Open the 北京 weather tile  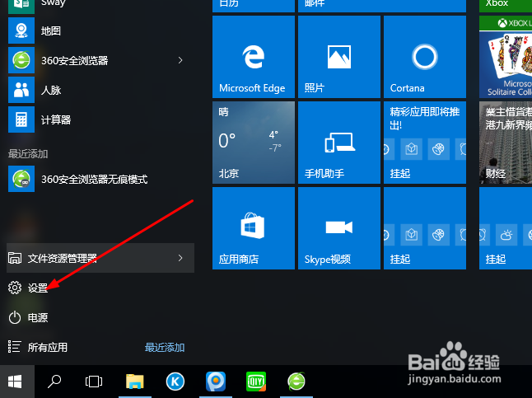click(x=254, y=143)
